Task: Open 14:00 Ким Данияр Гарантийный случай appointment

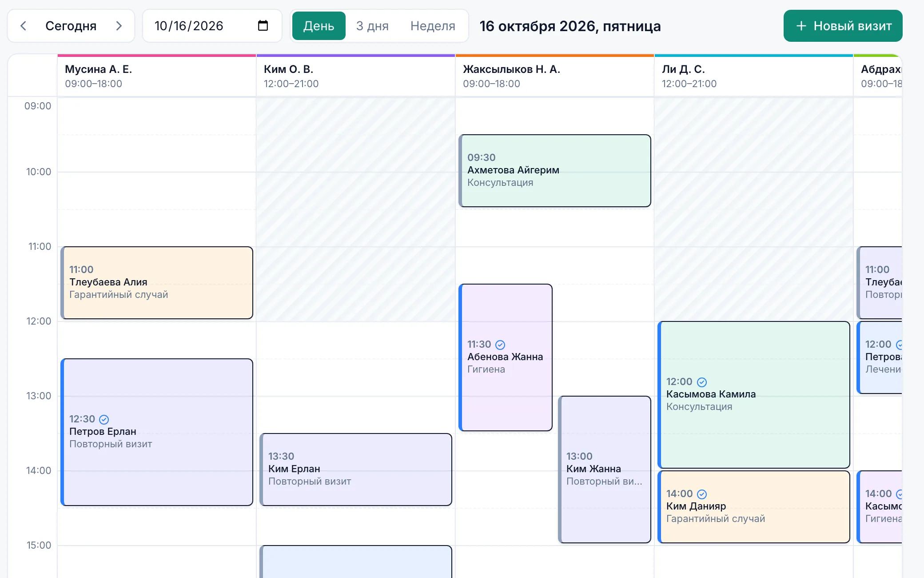Action: 754,507
